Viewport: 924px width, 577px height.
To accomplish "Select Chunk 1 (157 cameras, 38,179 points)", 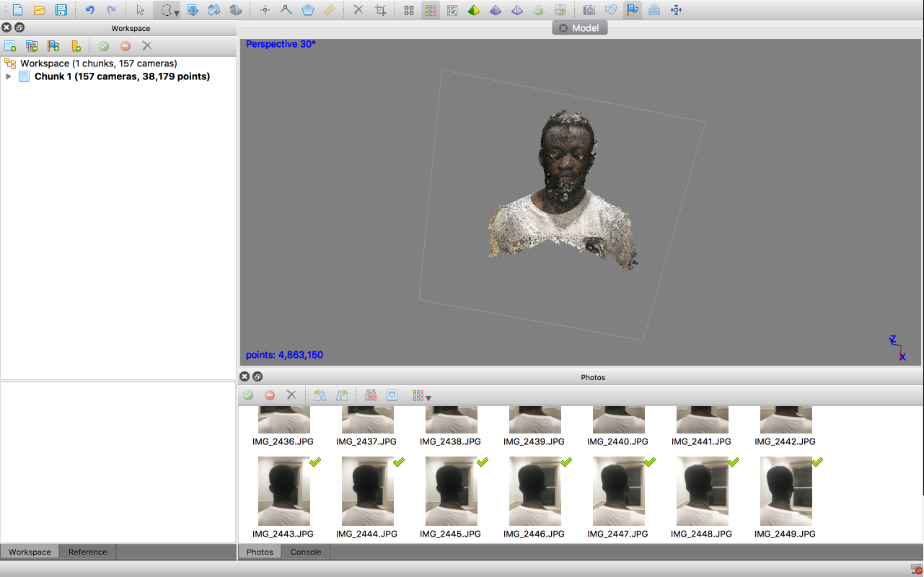I will (x=122, y=76).
